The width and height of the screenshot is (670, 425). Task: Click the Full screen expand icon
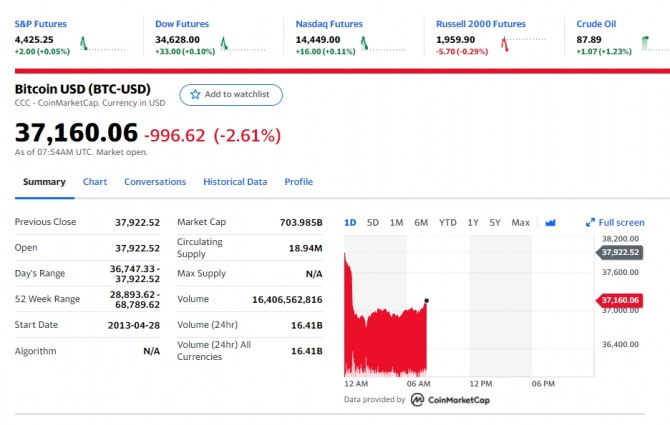(590, 223)
